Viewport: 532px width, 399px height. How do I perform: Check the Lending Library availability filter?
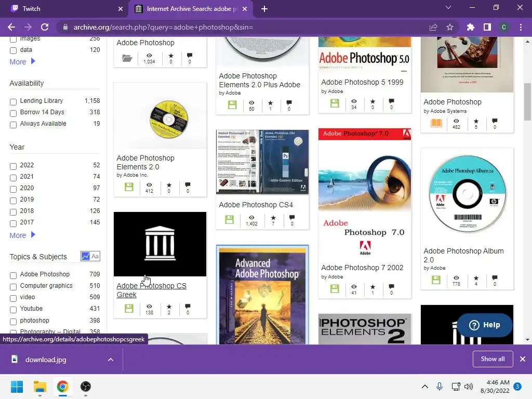pos(13,102)
